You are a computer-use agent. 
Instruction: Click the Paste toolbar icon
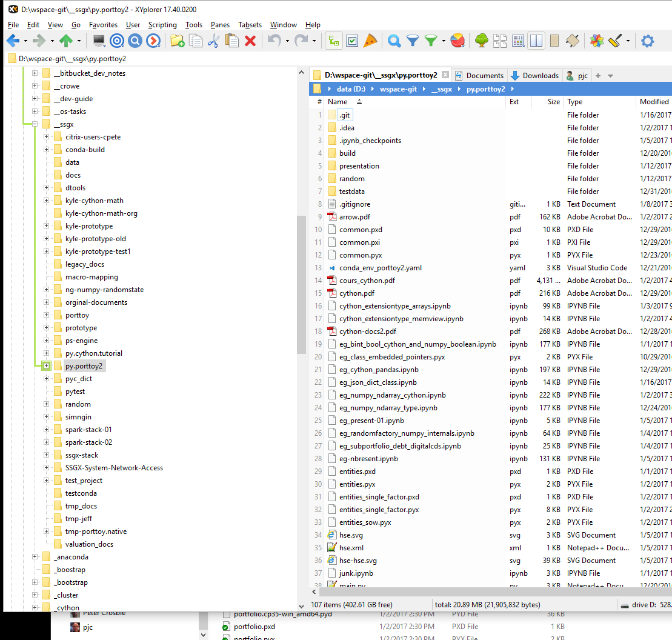232,41
